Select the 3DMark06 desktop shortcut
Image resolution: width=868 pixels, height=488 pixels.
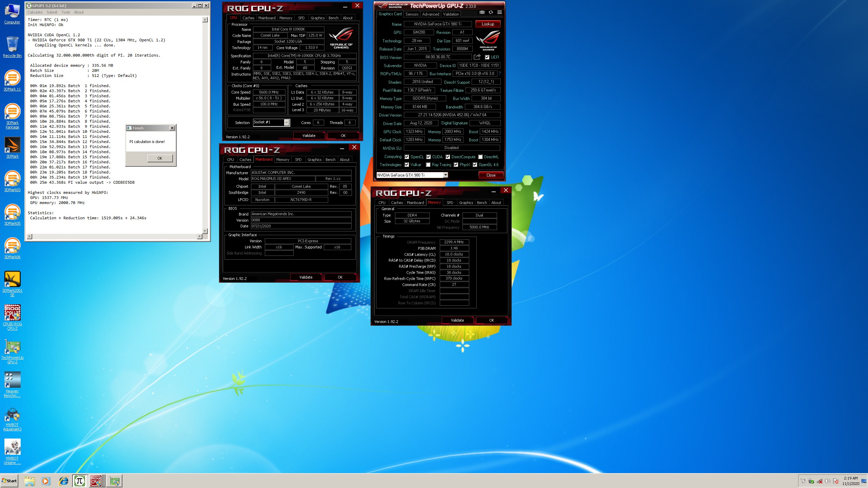(x=12, y=248)
